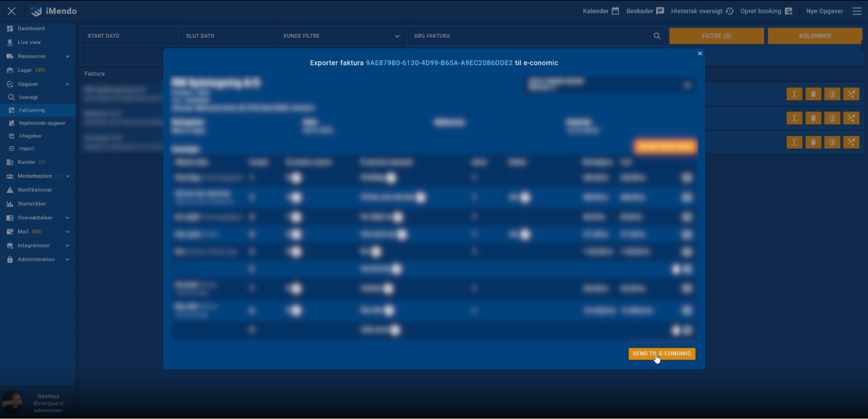Go to Statistikker in the sidebar
868x419 pixels.
pos(32,204)
